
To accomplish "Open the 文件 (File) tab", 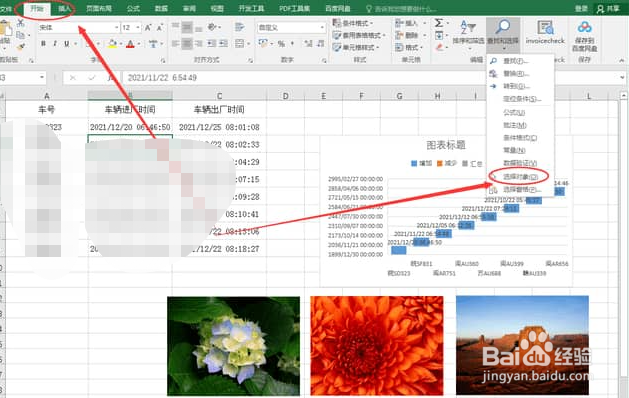I will click(7, 8).
